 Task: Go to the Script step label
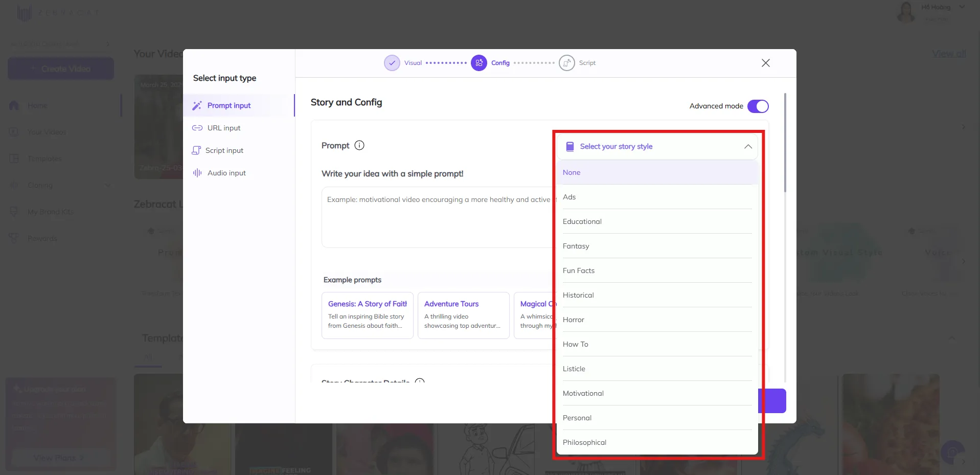tap(587, 63)
